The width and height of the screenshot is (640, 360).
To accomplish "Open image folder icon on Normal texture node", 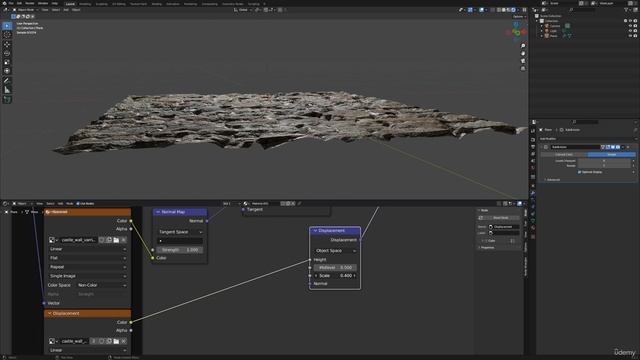I will pos(116,240).
